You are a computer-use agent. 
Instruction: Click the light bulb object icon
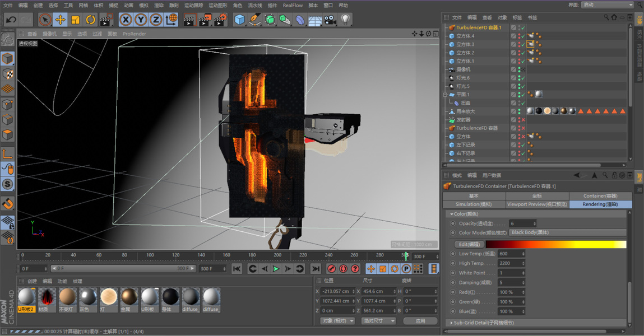click(x=345, y=20)
